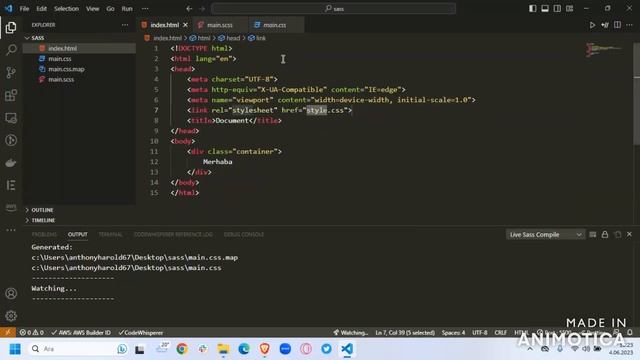Screen dimensions: 640x360
Task: Click the open changes icon in editor toolbar
Action: coord(605,25)
